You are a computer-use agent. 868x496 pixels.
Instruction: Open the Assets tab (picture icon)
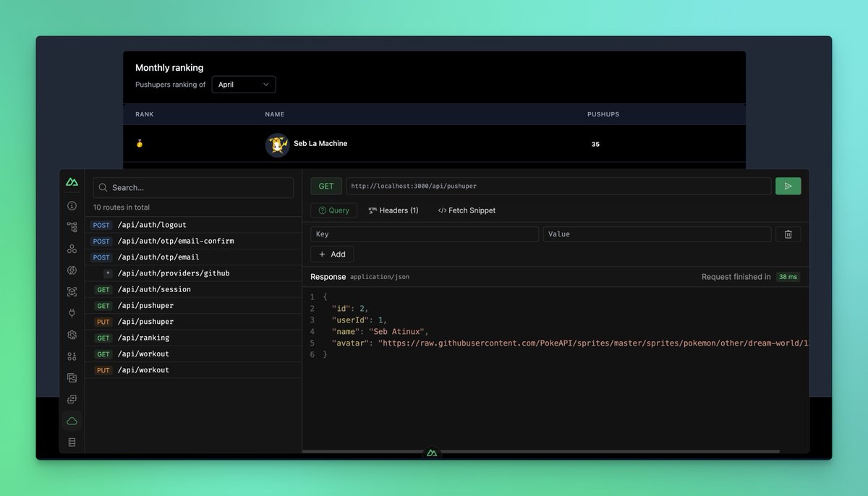tap(72, 377)
